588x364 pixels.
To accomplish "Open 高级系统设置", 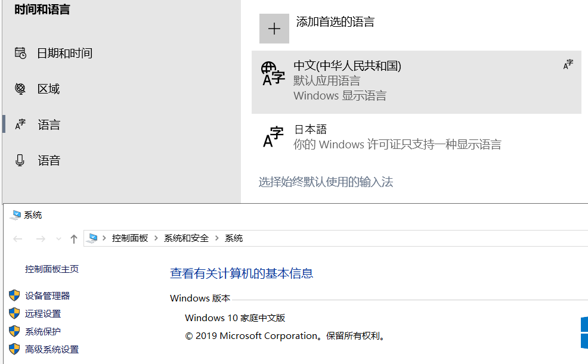I will click(51, 350).
